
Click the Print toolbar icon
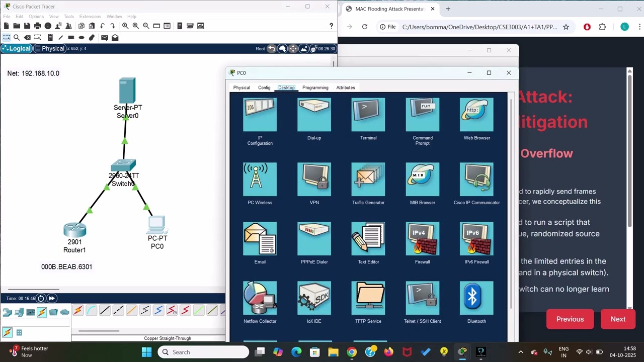(x=37, y=26)
